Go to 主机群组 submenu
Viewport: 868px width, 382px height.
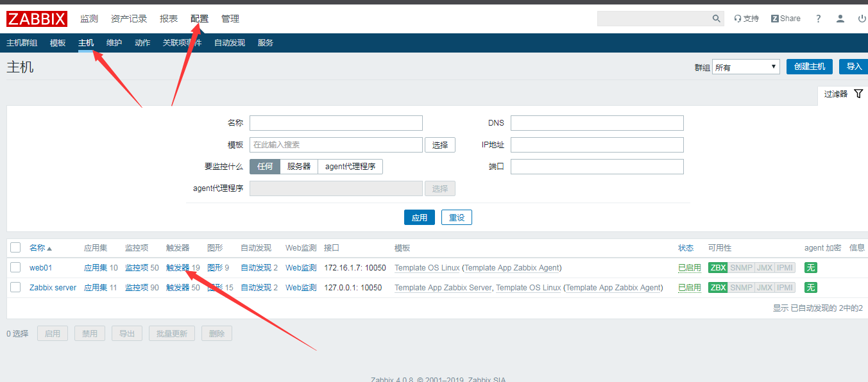point(22,43)
